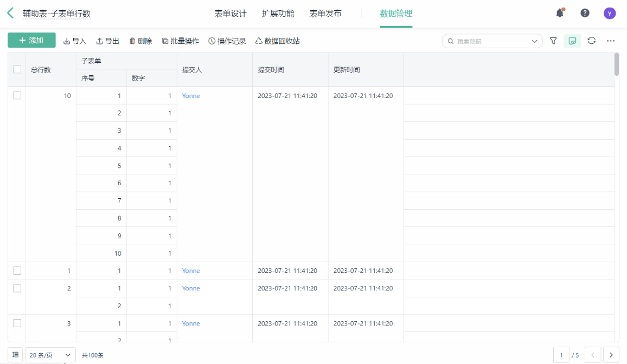
Task: Open the user avatar menu
Action: [610, 14]
